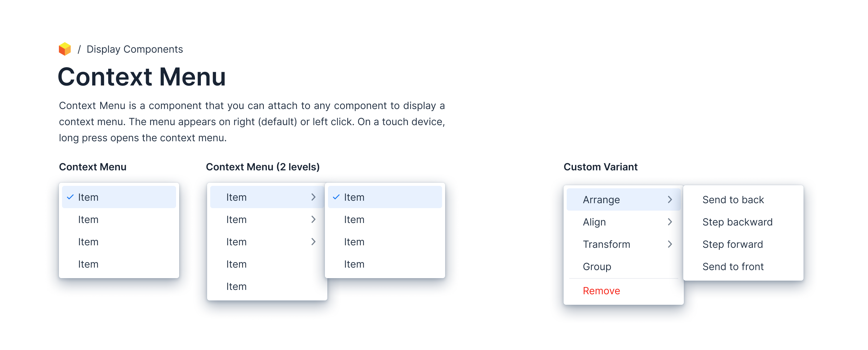Expand the Arrange submenu chevron
This screenshot has height=350, width=868.
click(670, 199)
